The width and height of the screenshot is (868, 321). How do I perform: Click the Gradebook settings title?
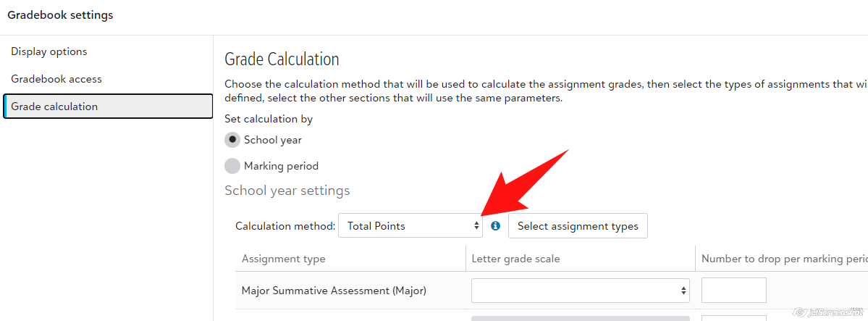[60, 14]
